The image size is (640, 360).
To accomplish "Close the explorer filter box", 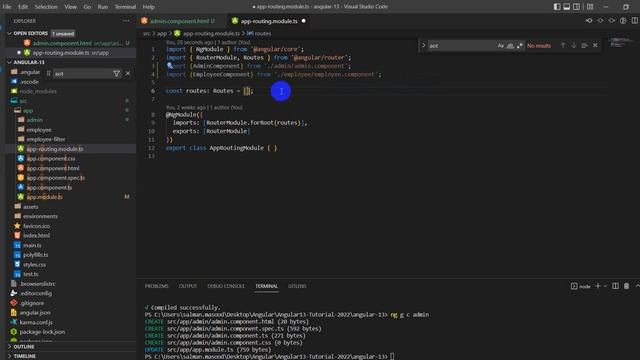I will coord(128,73).
